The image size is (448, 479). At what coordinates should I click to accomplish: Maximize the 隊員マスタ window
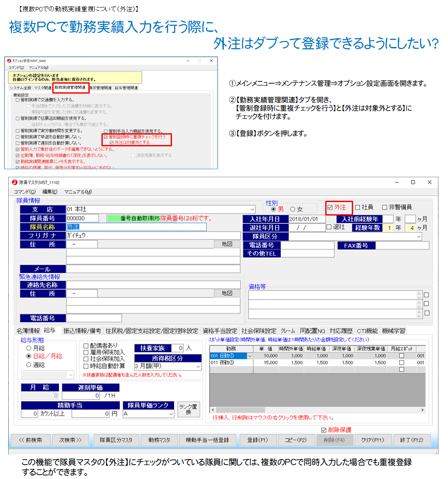click(413, 182)
